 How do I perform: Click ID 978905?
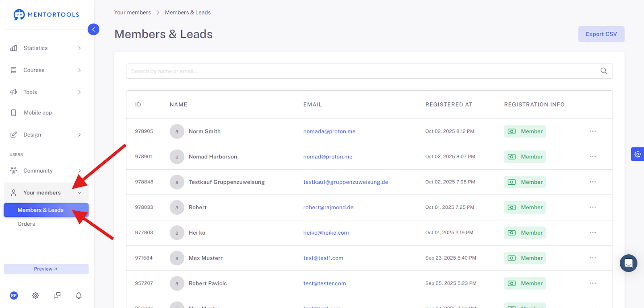[144, 131]
